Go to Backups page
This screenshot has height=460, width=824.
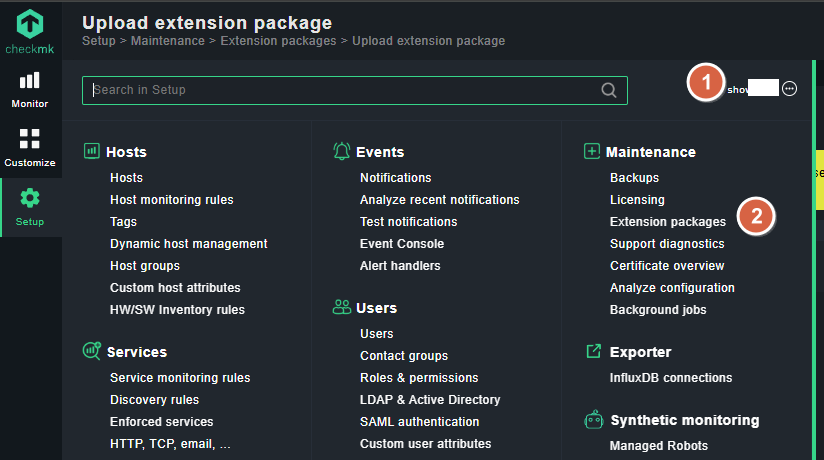tap(634, 178)
